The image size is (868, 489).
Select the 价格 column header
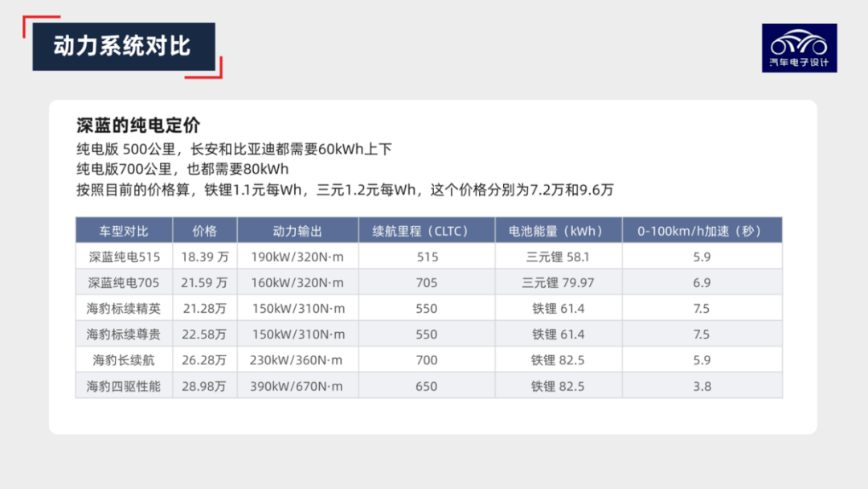click(x=205, y=231)
